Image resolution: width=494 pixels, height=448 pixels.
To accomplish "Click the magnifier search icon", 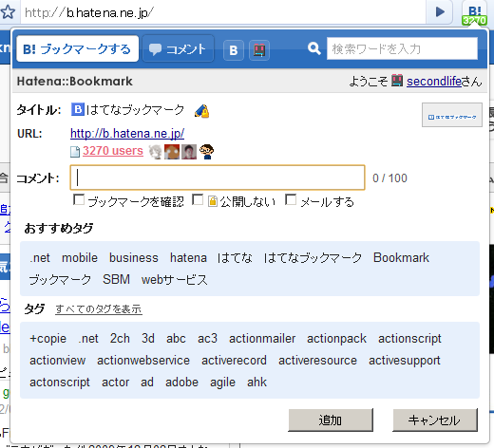I will [313, 48].
